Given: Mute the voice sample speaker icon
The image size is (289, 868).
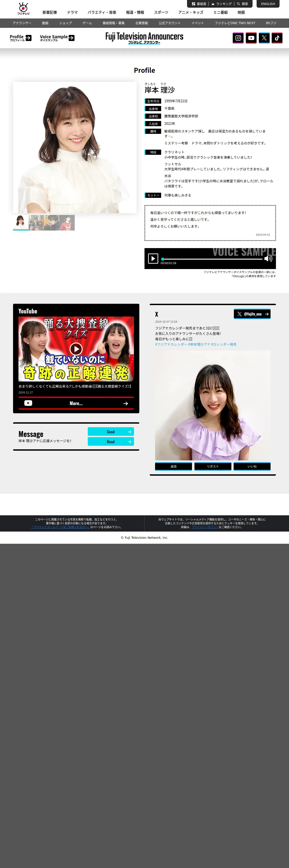Looking at the screenshot, I should click(268, 258).
